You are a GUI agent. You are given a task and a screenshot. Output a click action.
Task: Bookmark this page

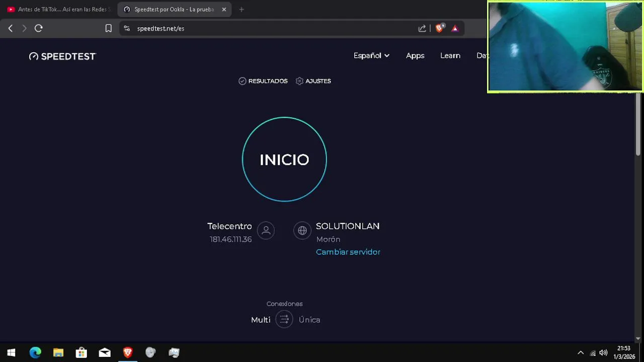(108, 29)
